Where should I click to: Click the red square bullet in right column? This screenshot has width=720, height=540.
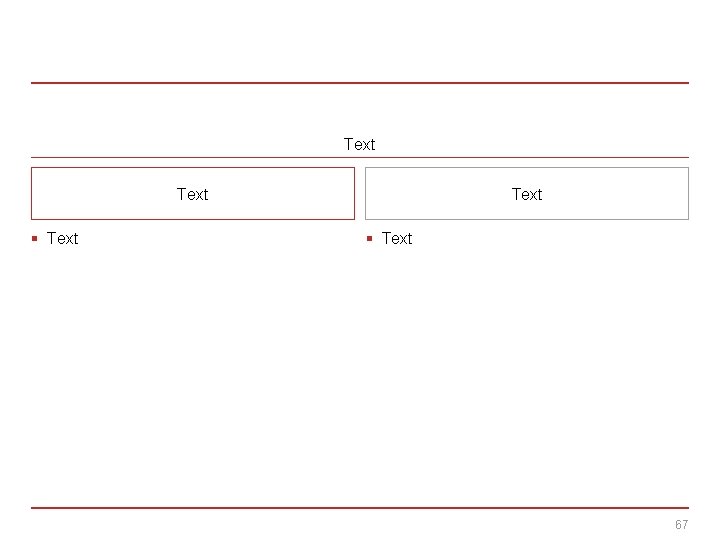(x=369, y=238)
